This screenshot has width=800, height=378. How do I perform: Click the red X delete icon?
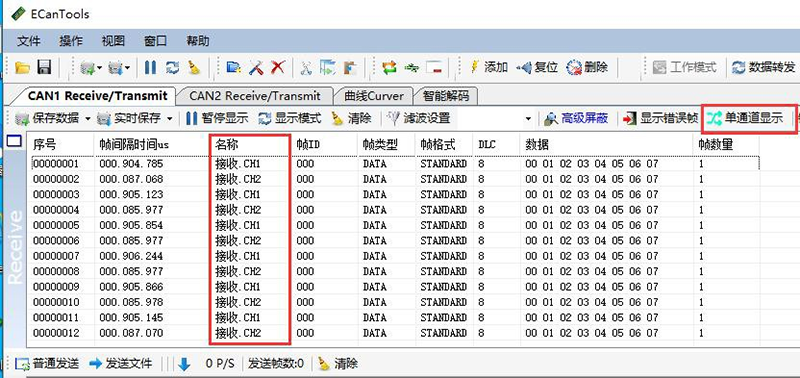278,67
